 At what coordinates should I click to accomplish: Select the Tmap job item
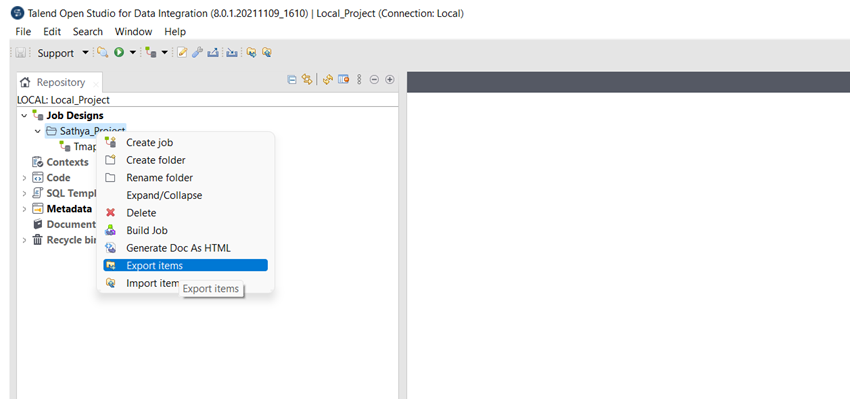tap(85, 146)
